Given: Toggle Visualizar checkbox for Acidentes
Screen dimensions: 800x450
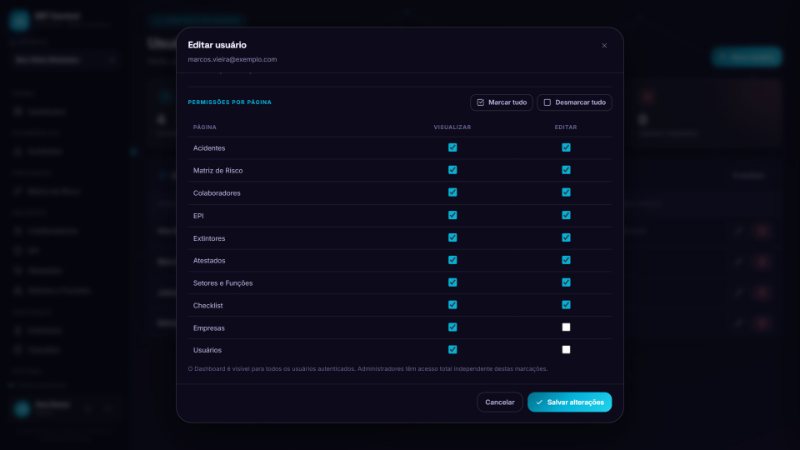Looking at the screenshot, I should [453, 147].
